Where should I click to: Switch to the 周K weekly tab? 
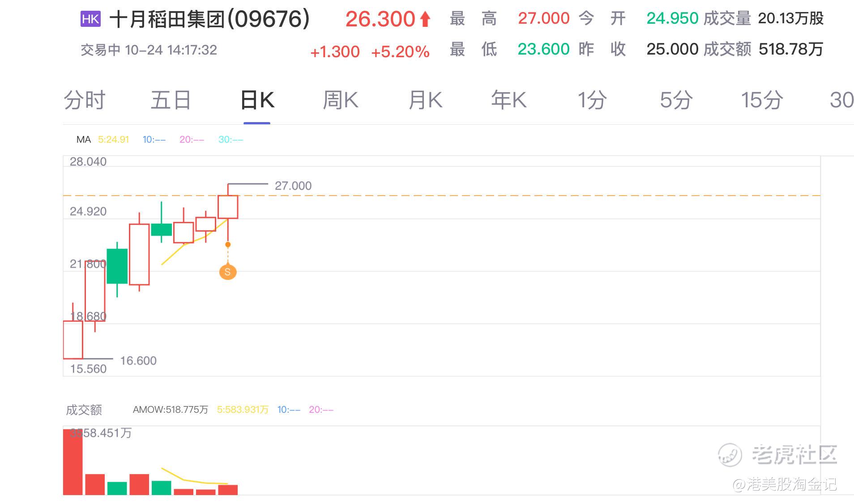tap(341, 100)
